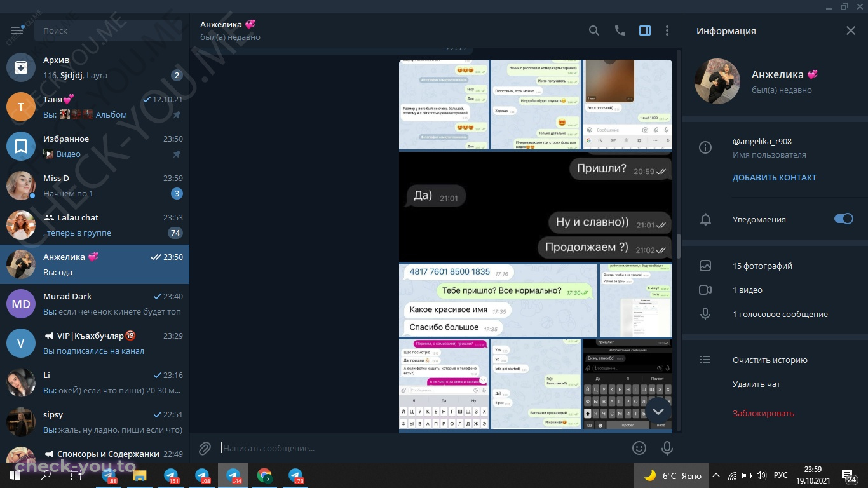Close the Информация panel
Screen dimensions: 868x488
(x=851, y=30)
